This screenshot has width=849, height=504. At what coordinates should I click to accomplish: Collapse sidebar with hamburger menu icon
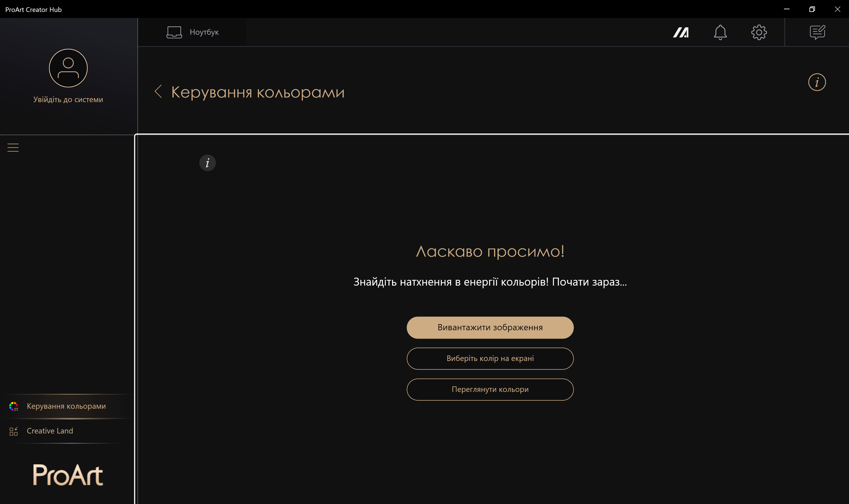click(x=13, y=147)
